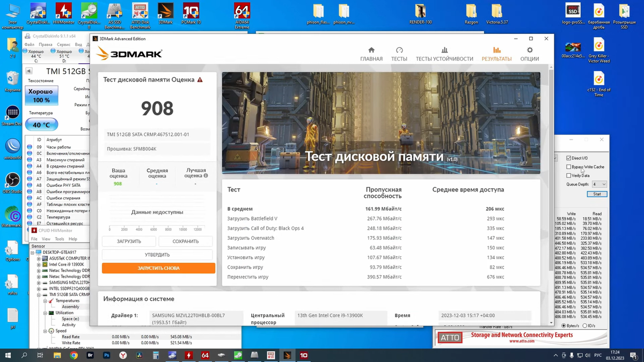Open AIDA64 Extreme desktop shortcut
Screen dimensions: 644x362
pyautogui.click(x=242, y=15)
